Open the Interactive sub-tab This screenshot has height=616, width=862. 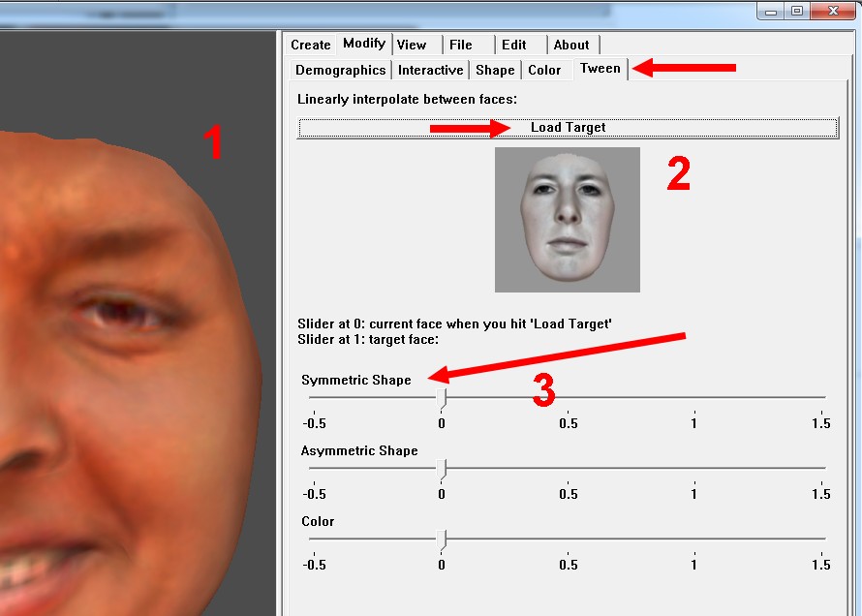(430, 70)
